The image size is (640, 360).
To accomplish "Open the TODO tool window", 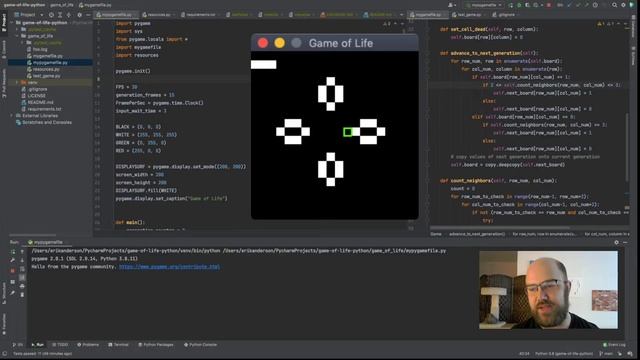I will tap(60, 345).
